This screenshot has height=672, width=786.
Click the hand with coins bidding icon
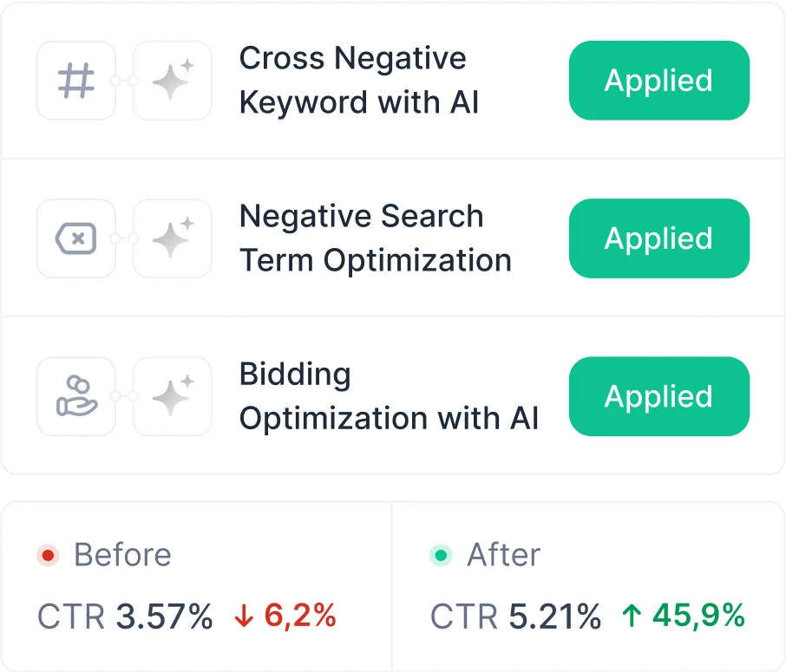[76, 396]
